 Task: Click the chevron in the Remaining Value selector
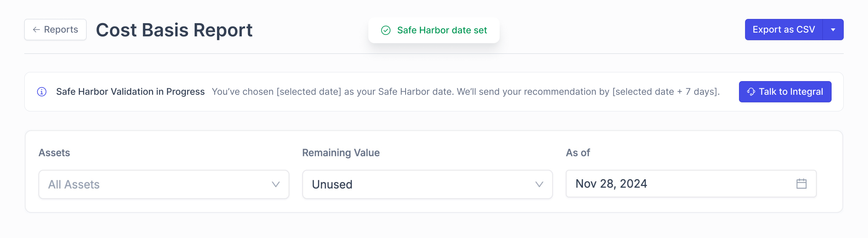point(539,185)
